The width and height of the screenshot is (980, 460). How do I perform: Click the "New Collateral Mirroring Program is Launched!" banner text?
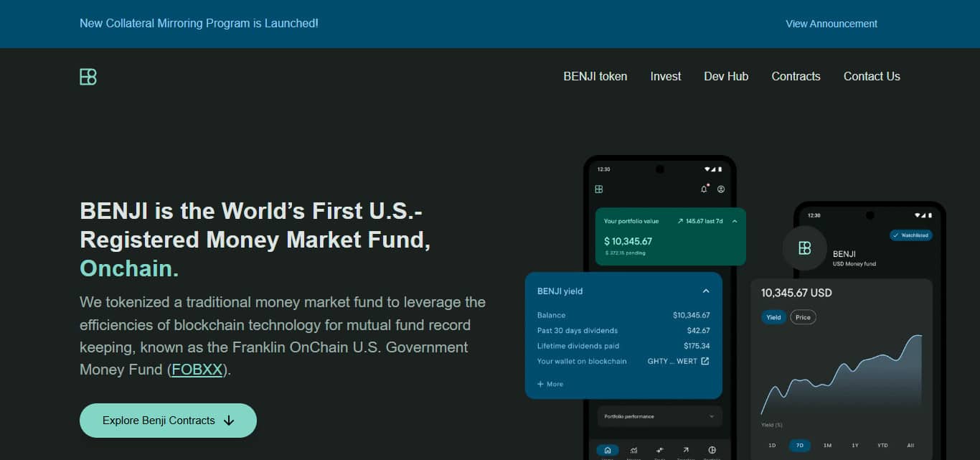coord(199,24)
